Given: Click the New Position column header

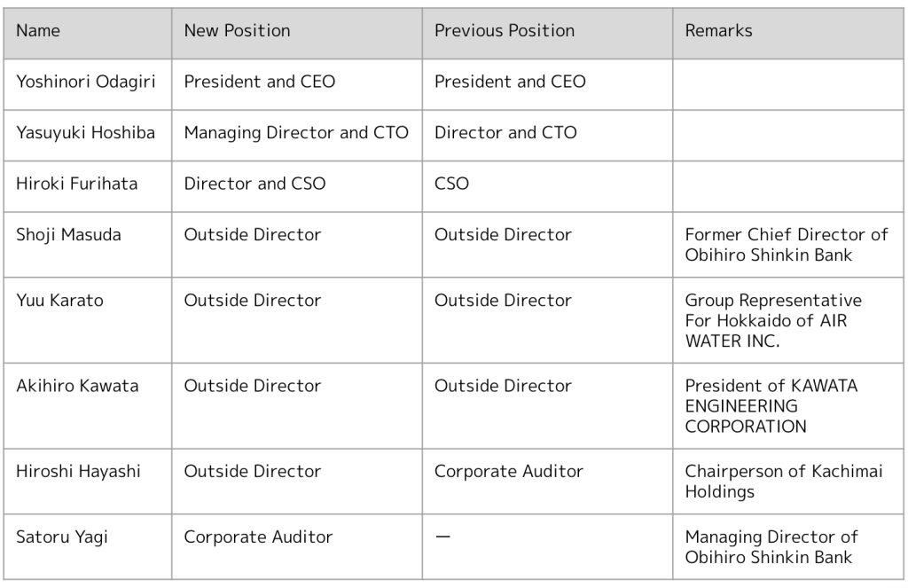Looking at the screenshot, I should tap(297, 33).
